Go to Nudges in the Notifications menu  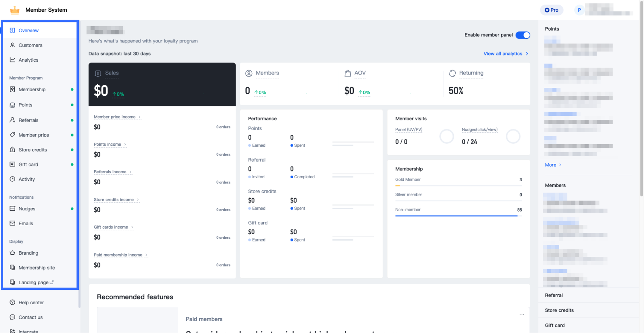pos(27,209)
